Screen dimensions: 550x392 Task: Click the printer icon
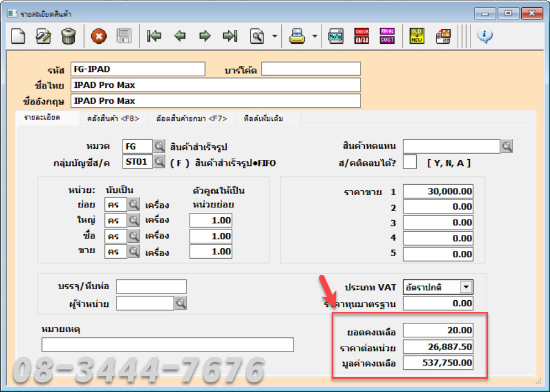tap(297, 36)
